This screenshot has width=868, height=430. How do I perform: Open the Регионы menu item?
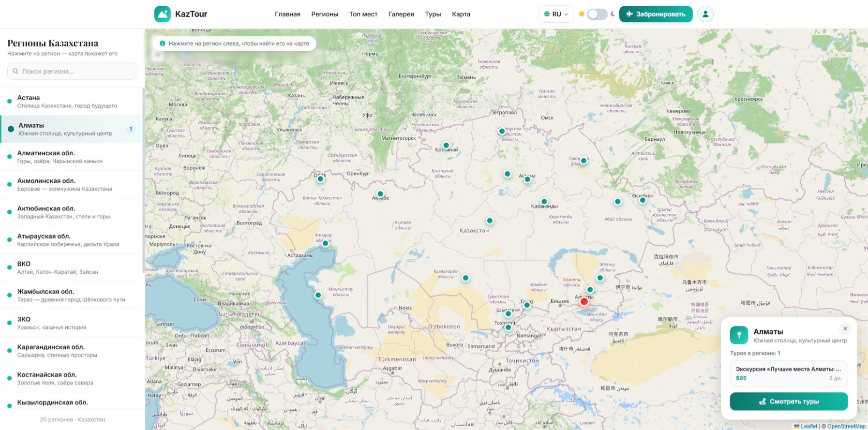click(325, 14)
